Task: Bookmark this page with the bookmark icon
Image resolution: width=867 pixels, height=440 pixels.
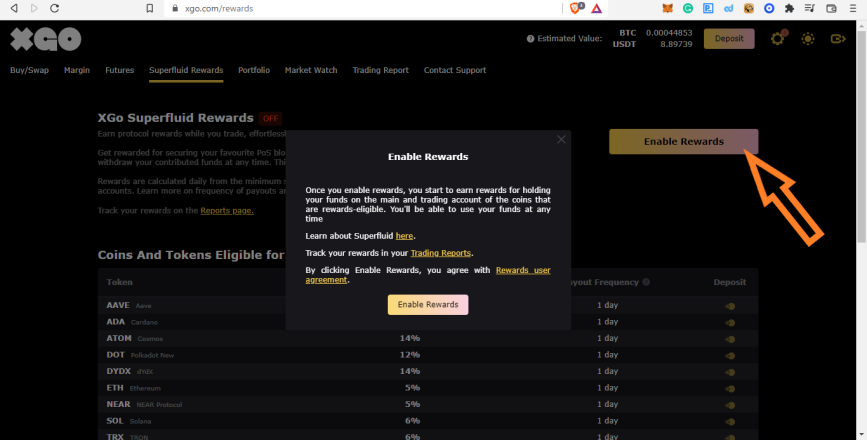Action: click(149, 8)
